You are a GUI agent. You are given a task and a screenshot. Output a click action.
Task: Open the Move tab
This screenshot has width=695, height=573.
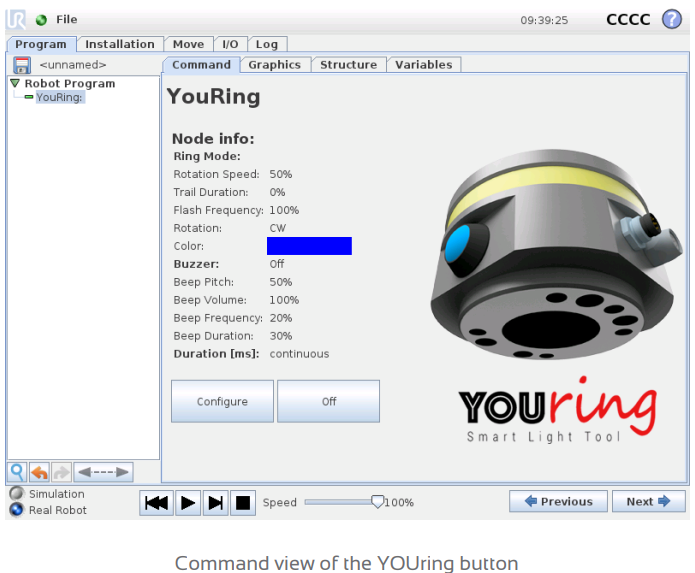(x=188, y=44)
